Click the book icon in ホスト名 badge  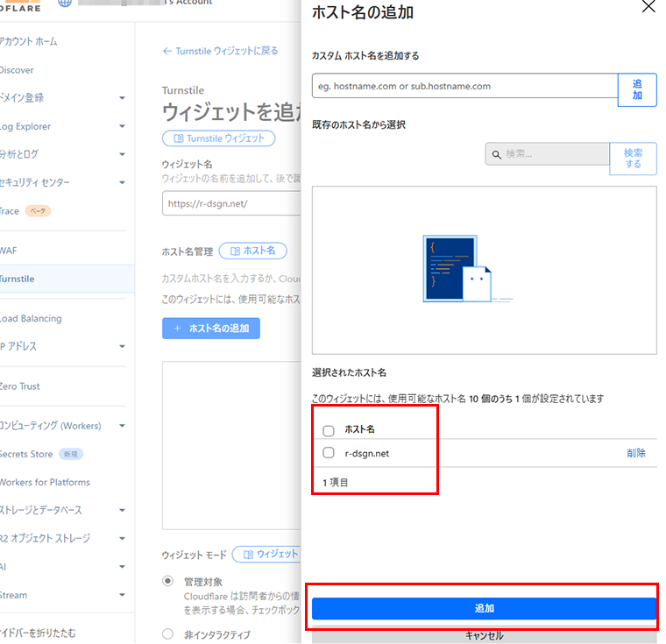235,251
